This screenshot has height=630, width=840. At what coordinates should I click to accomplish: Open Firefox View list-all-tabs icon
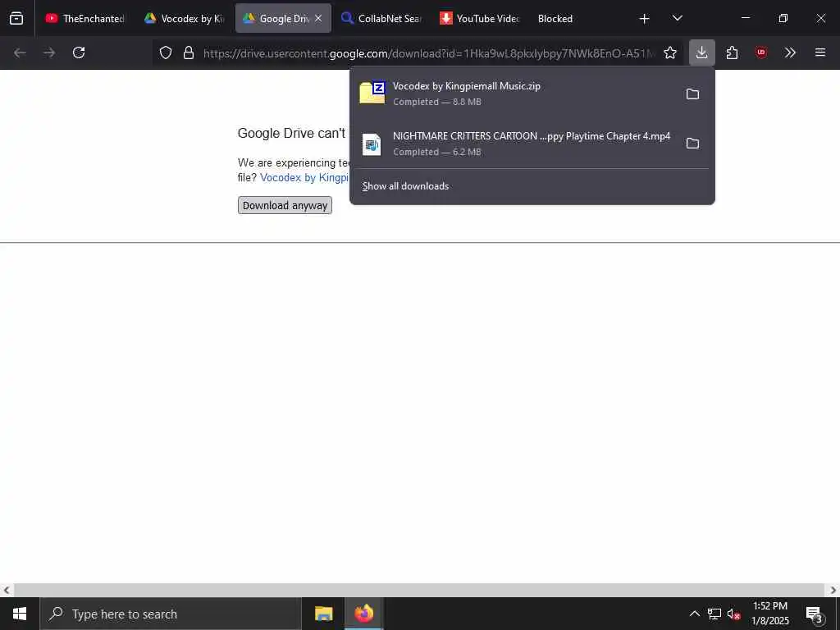[16, 18]
